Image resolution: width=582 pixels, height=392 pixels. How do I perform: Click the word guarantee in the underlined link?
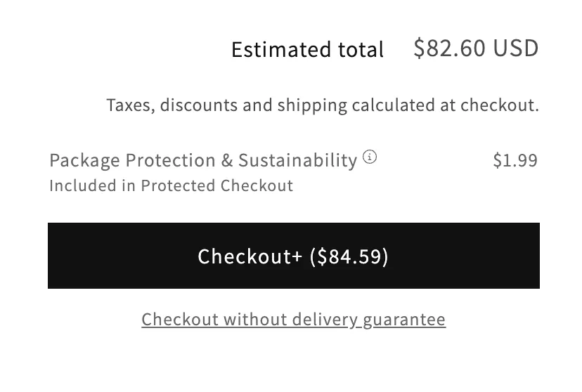coord(404,320)
